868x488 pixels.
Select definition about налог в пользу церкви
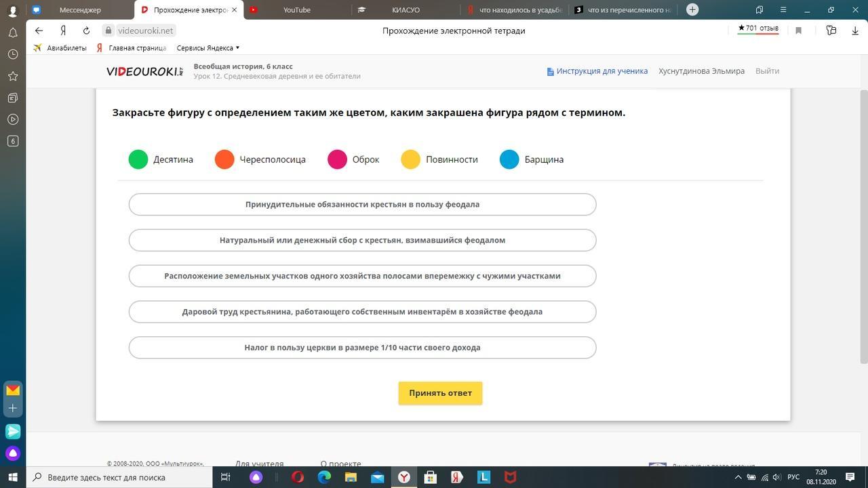pyautogui.click(x=362, y=348)
